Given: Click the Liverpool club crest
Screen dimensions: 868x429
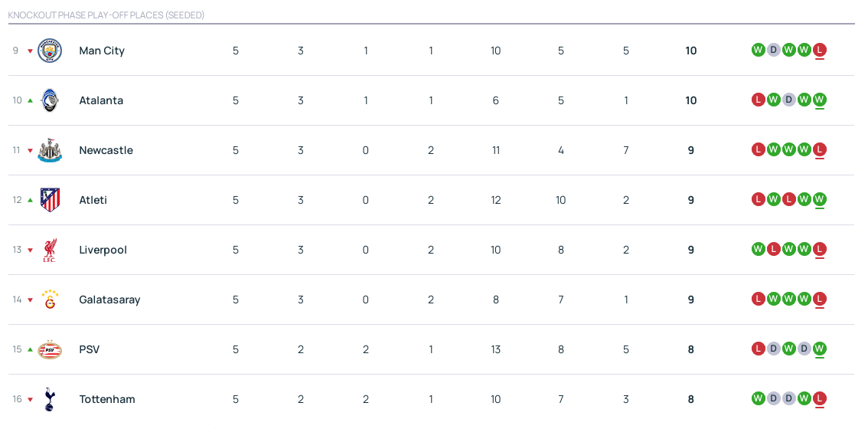Looking at the screenshot, I should point(50,250).
